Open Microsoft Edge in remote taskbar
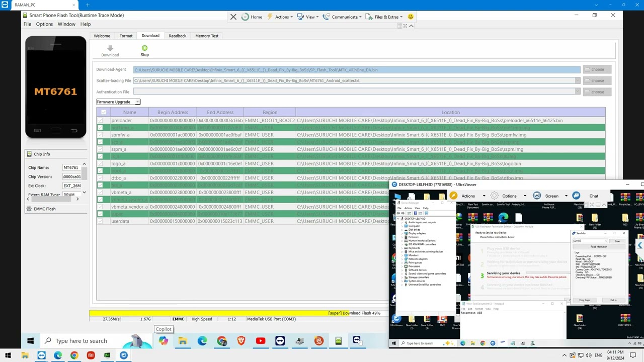 [202, 341]
